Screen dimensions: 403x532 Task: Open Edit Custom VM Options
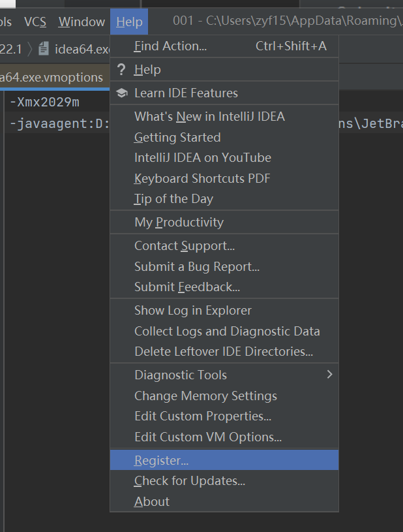(x=208, y=437)
